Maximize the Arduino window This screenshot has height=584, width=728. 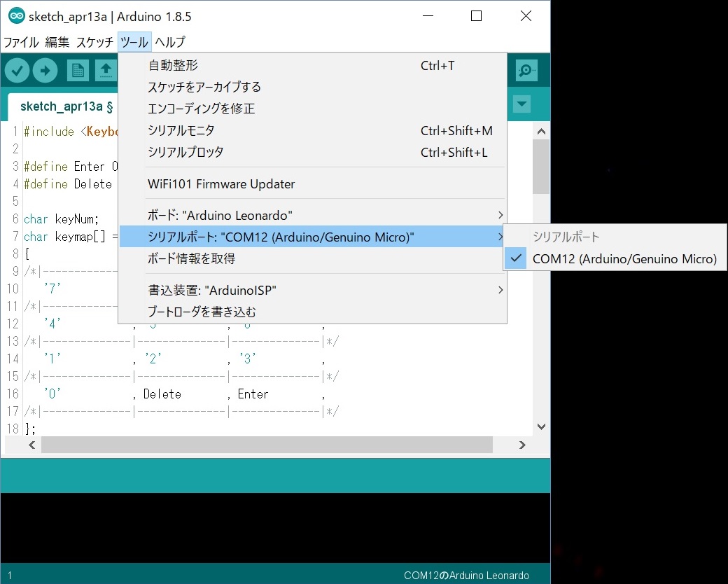(x=476, y=16)
